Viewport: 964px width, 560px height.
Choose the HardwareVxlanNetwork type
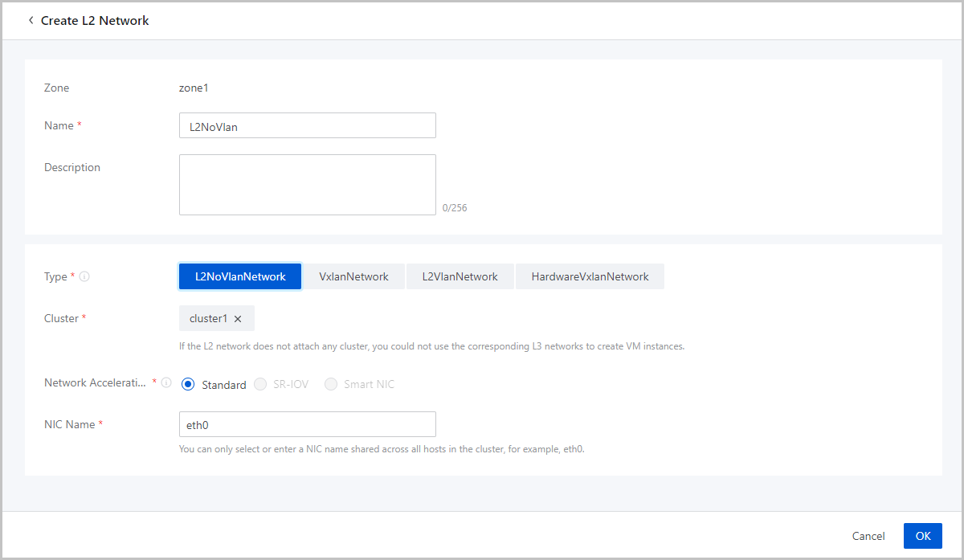point(590,276)
